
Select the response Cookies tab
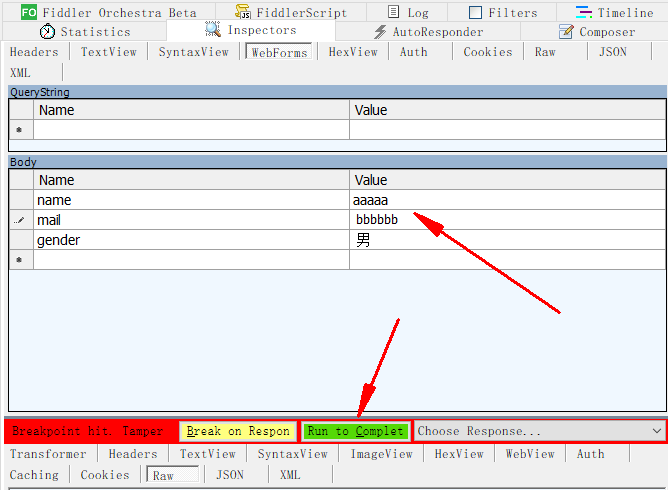point(105,475)
